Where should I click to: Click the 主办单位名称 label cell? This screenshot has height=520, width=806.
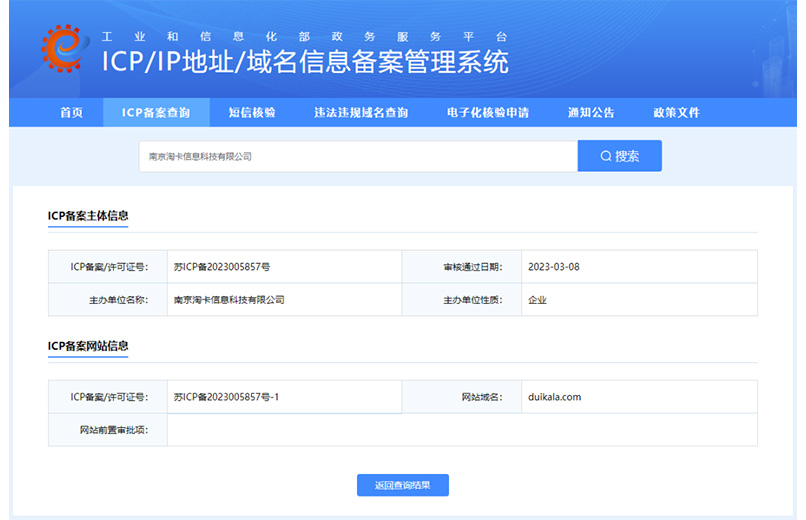pos(108,300)
